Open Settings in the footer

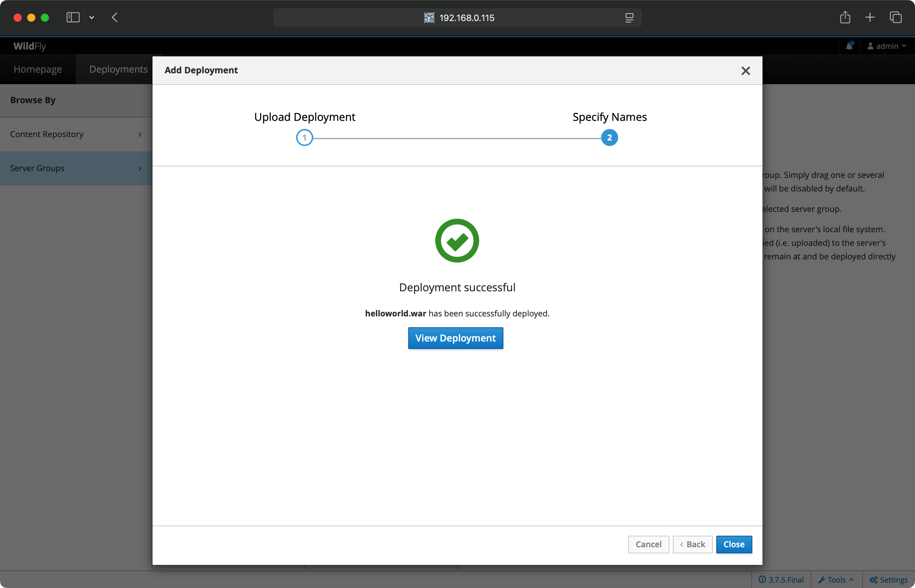pos(888,580)
